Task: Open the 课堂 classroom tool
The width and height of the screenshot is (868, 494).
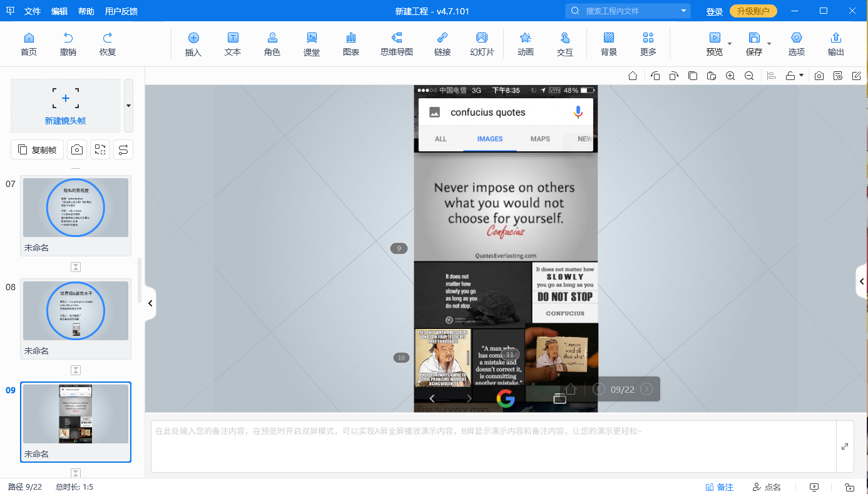Action: coord(312,44)
